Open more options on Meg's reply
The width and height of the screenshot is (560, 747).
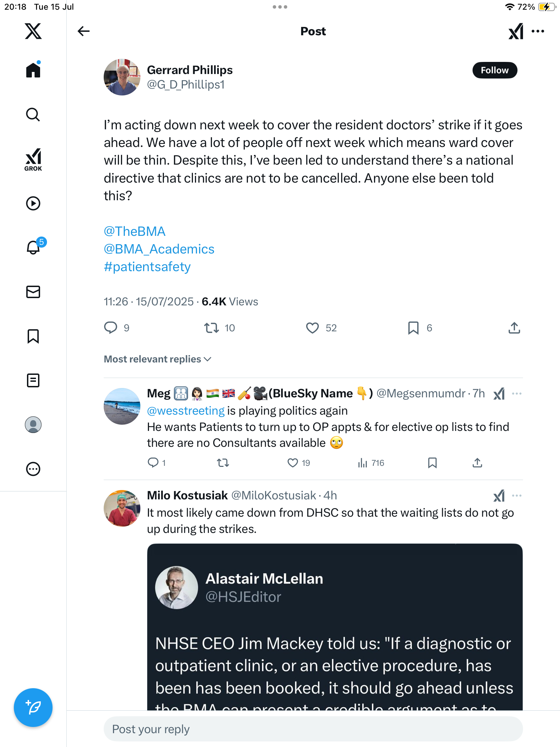click(516, 394)
